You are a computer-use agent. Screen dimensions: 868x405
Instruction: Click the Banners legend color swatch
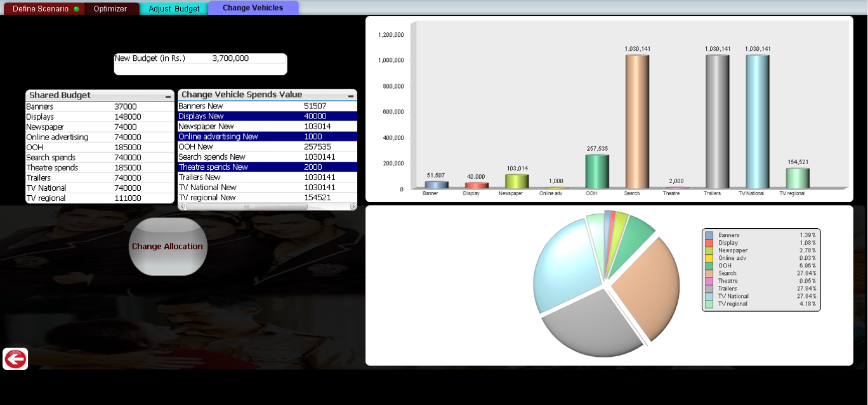(x=709, y=235)
